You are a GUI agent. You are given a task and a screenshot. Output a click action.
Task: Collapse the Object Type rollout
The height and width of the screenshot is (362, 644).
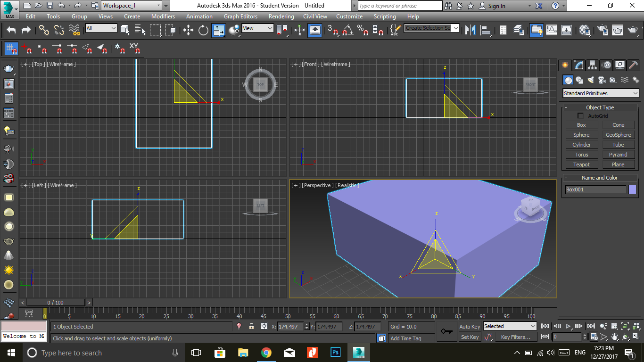(600, 107)
